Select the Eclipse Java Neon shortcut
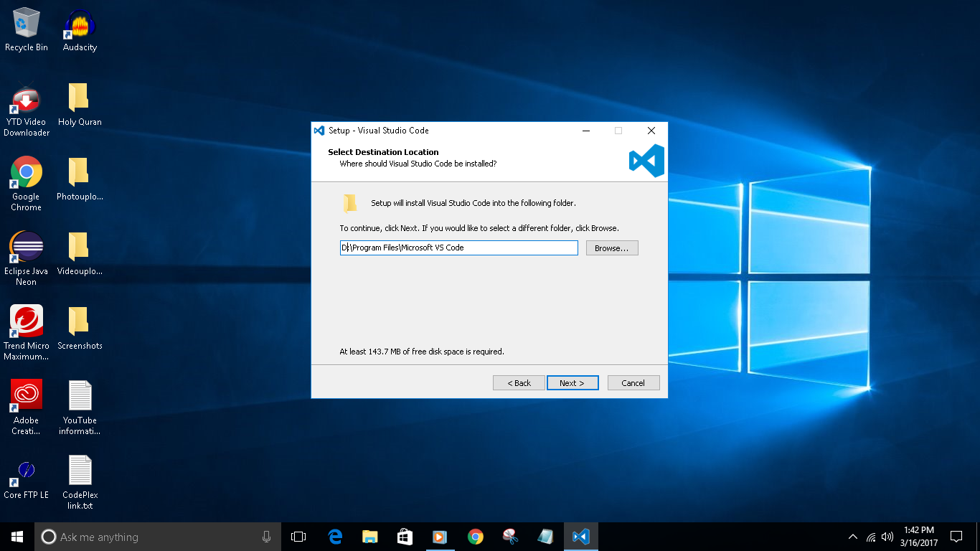 [27, 259]
